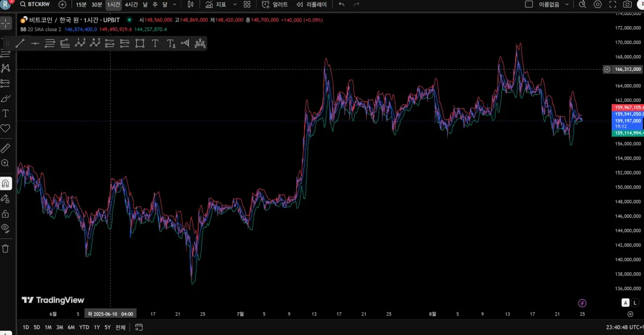Select the ABCD pattern tool in floating toolbar
This screenshot has width=644, height=335.
tap(95, 43)
